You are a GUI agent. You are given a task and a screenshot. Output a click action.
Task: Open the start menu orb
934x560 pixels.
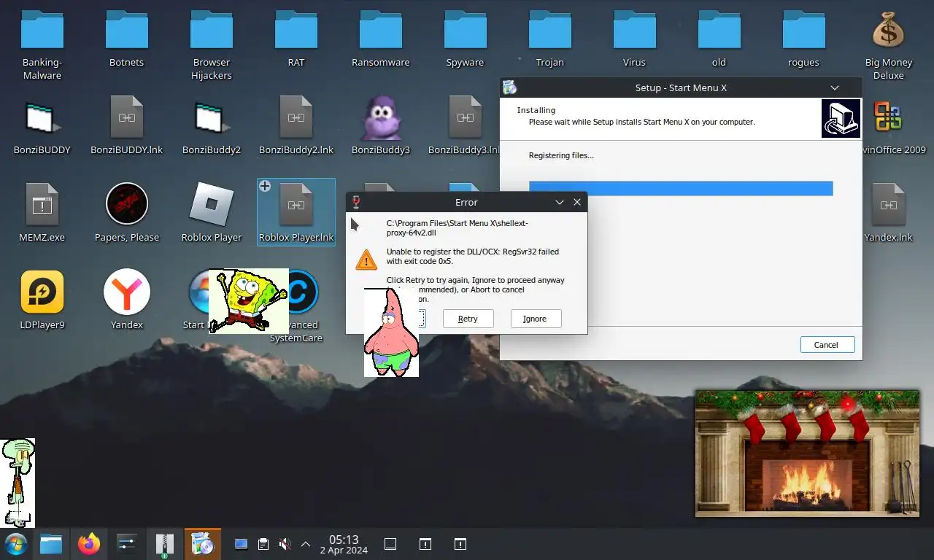coord(16,544)
